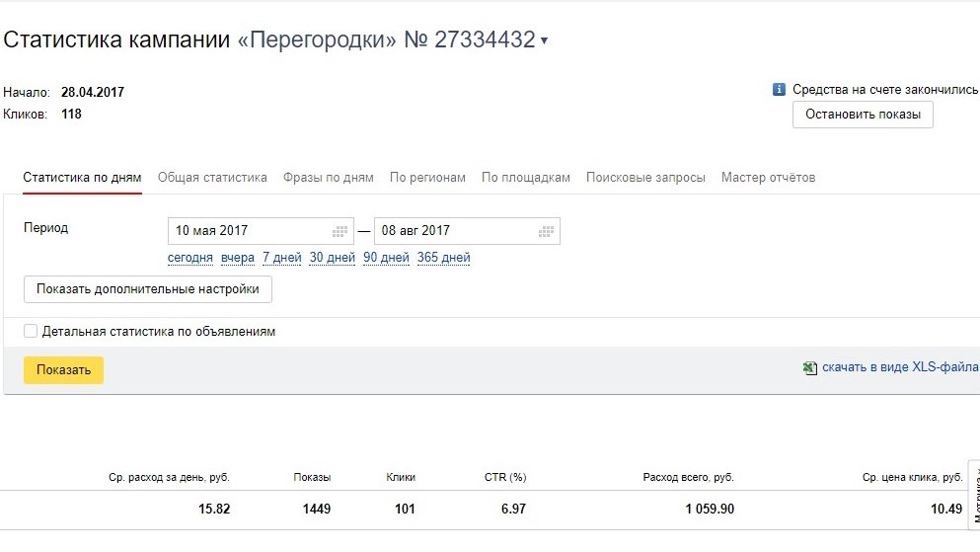The image size is (980, 552).
Task: Expand 'Показать дополнительные настройки' settings
Action: coord(148,289)
